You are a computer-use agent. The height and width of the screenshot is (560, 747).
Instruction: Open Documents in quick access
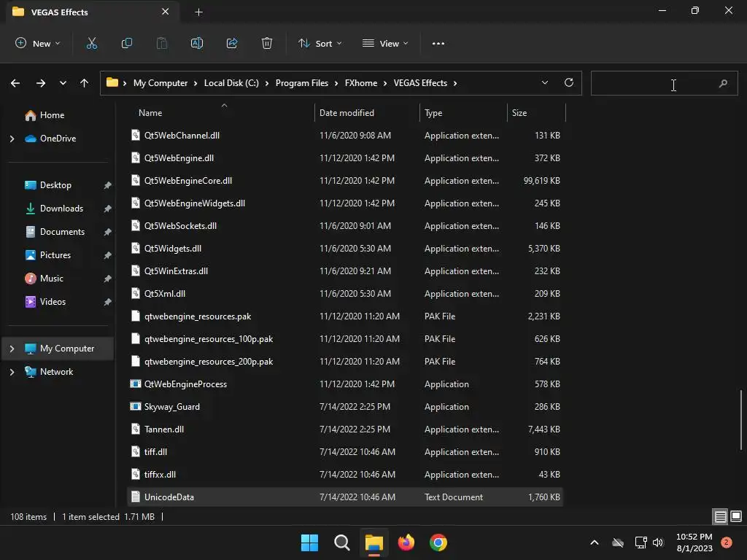(x=62, y=232)
